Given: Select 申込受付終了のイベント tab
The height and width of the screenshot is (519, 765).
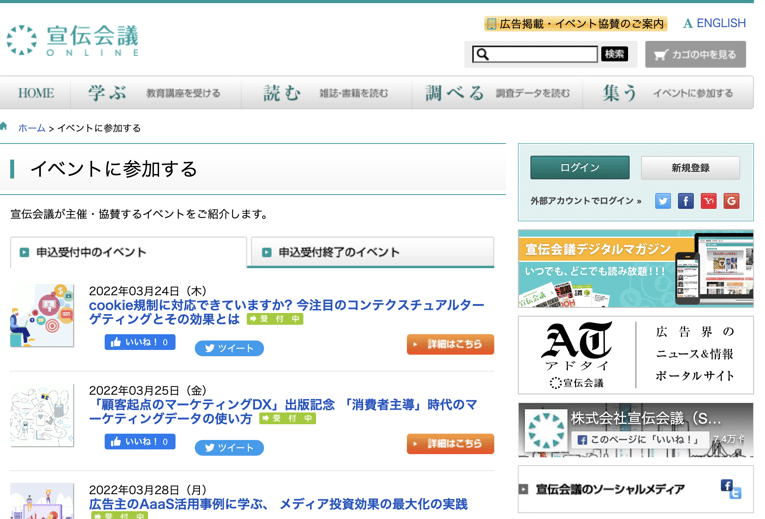Looking at the screenshot, I should [373, 252].
